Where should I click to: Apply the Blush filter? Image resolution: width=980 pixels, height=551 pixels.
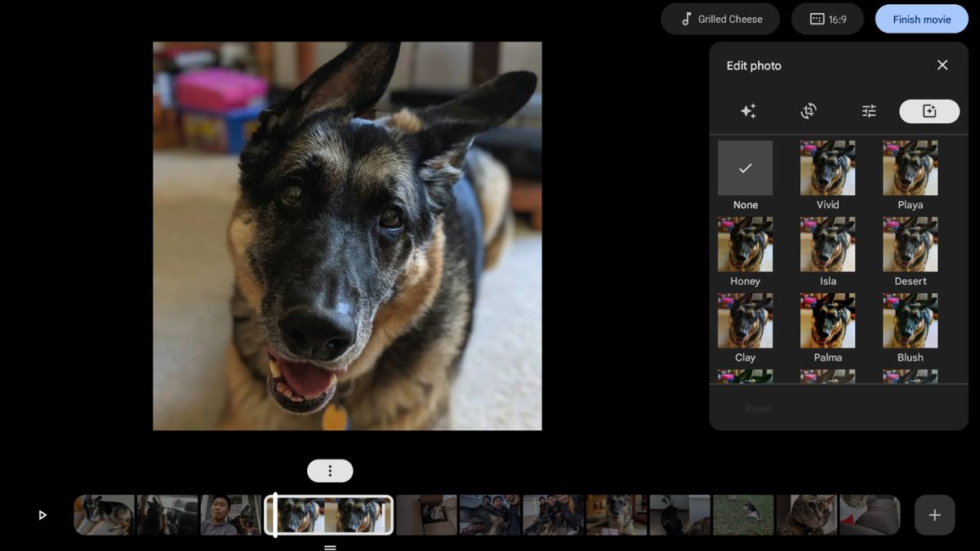[910, 321]
